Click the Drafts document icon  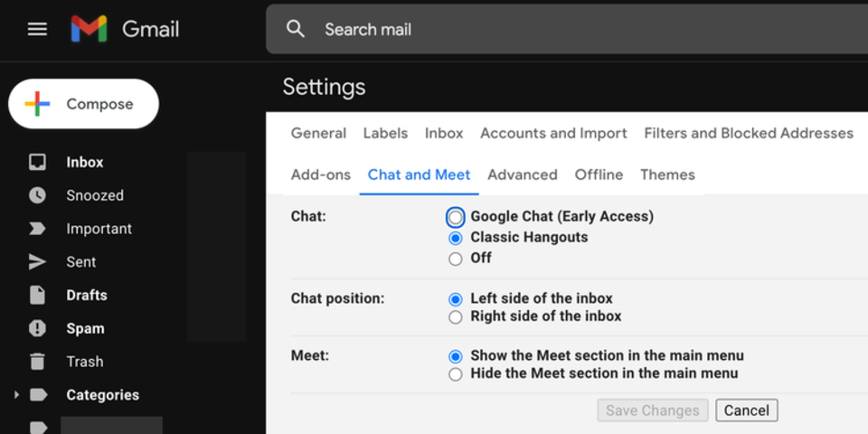pos(37,295)
